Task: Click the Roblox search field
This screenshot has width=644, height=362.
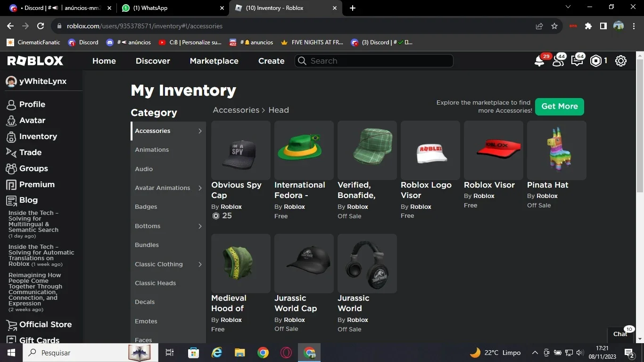Action: [374, 61]
